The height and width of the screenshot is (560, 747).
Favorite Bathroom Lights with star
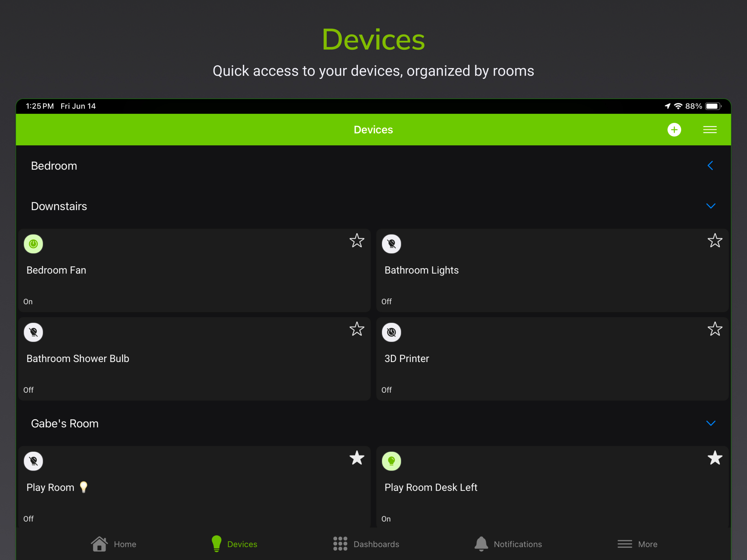pos(715,241)
